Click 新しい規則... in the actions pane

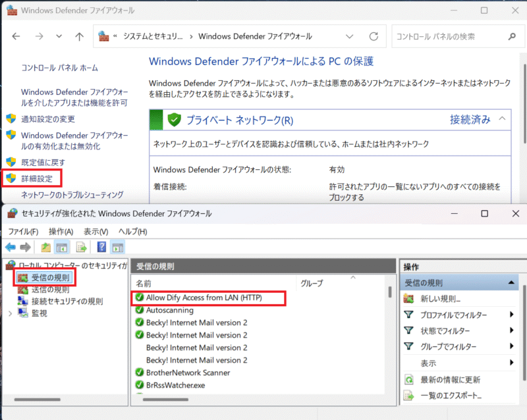click(x=440, y=299)
